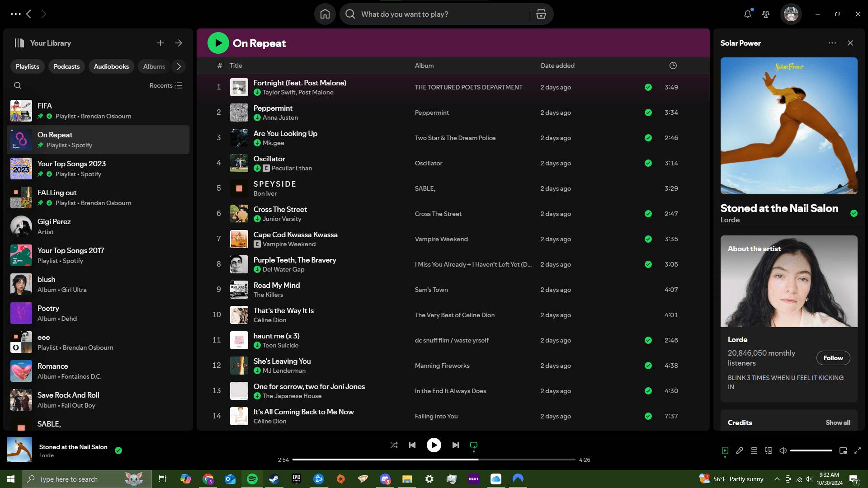
Task: Open Solar Power album cover in side panel
Action: pyautogui.click(x=789, y=126)
